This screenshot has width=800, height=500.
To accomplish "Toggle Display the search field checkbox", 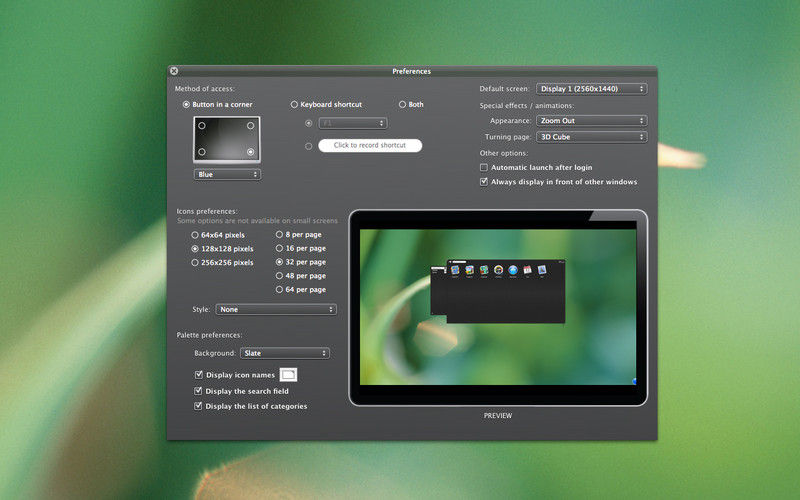I will pyautogui.click(x=198, y=391).
